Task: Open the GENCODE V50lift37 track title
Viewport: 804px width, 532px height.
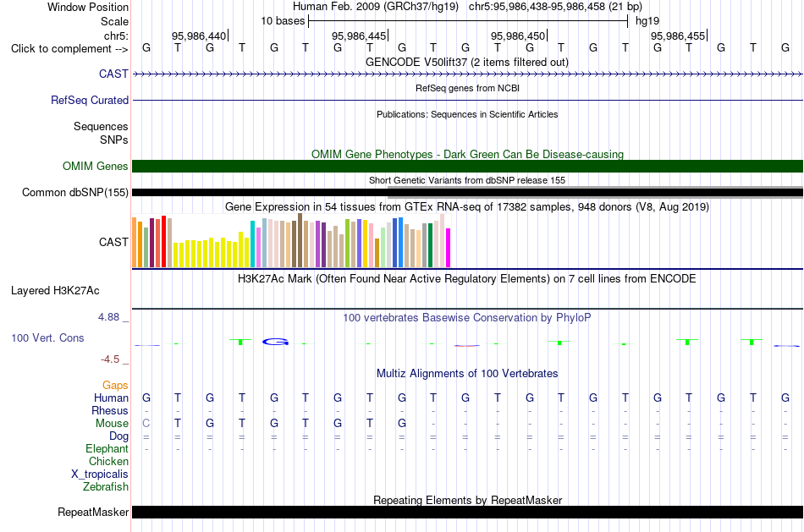Action: [x=467, y=62]
